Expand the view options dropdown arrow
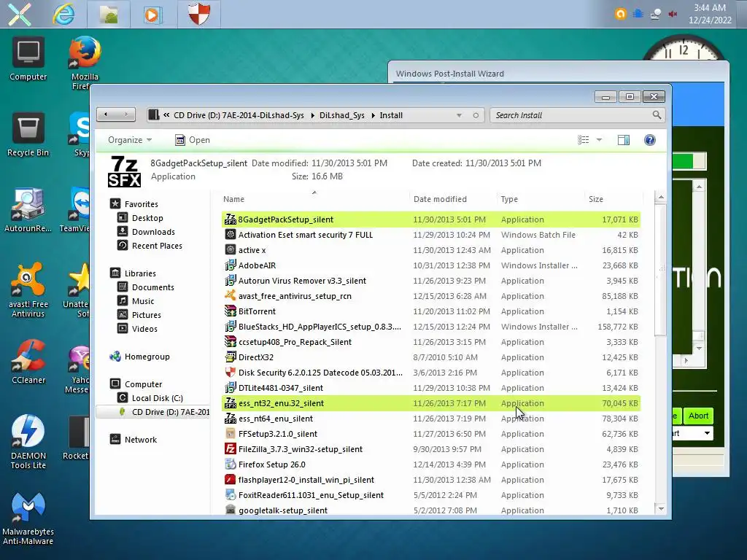 tap(599, 139)
